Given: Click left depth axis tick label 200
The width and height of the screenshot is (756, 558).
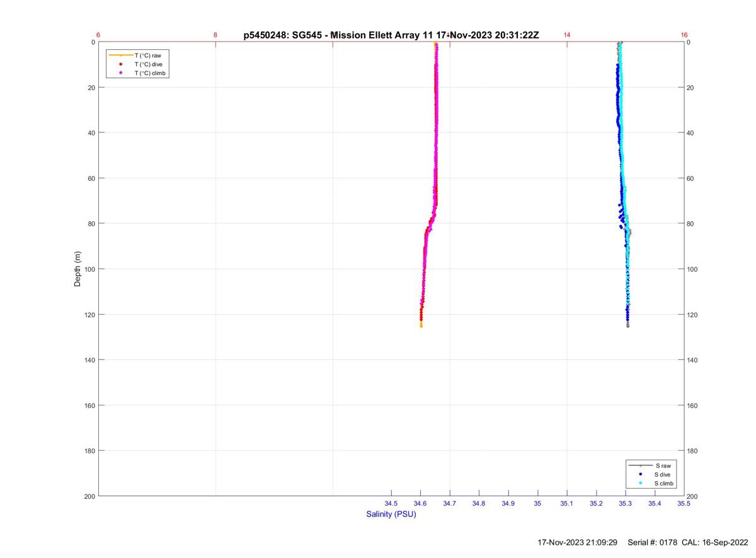Looking at the screenshot, I should click(x=89, y=496).
